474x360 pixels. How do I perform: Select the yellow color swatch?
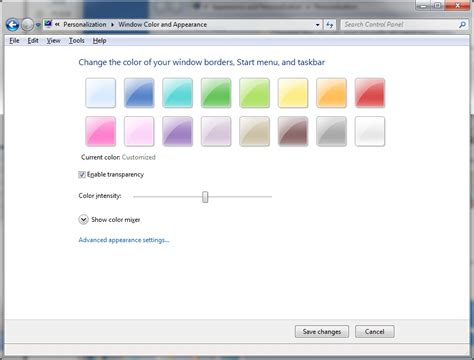click(x=293, y=93)
